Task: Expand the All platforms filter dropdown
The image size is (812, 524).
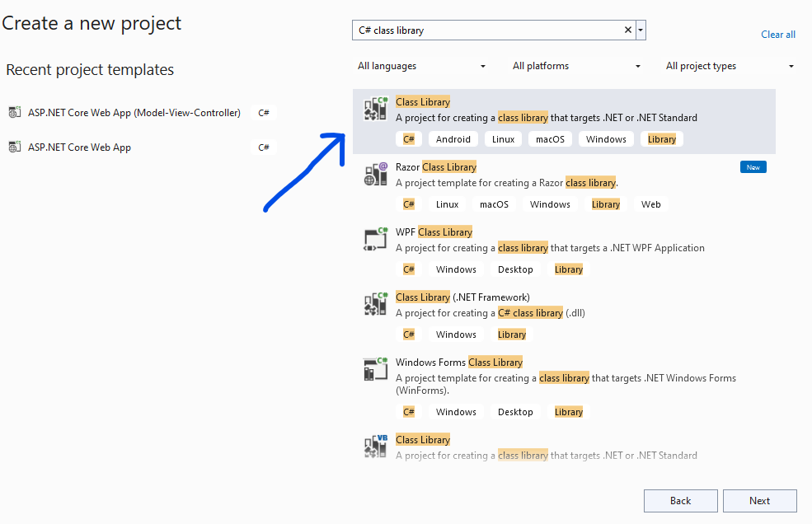Action: (x=576, y=66)
